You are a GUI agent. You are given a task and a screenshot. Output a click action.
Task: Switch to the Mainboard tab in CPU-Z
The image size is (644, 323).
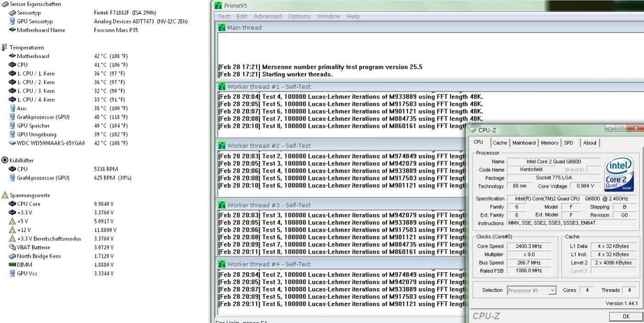tap(524, 143)
